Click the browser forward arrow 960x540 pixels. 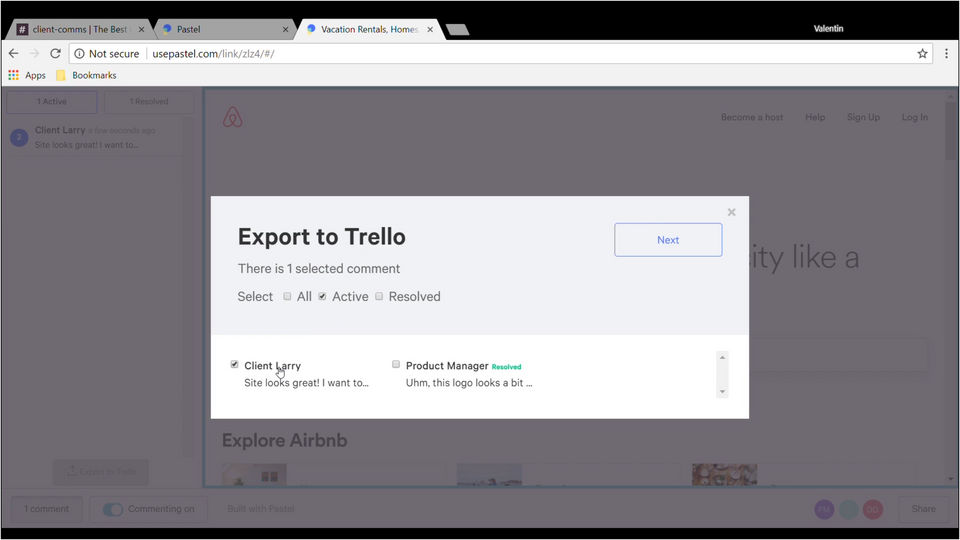34,53
